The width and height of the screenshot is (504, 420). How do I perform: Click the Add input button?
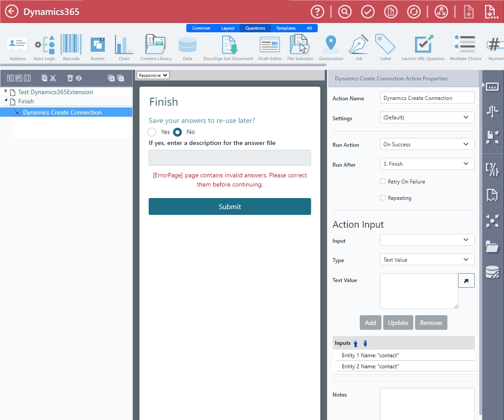370,323
